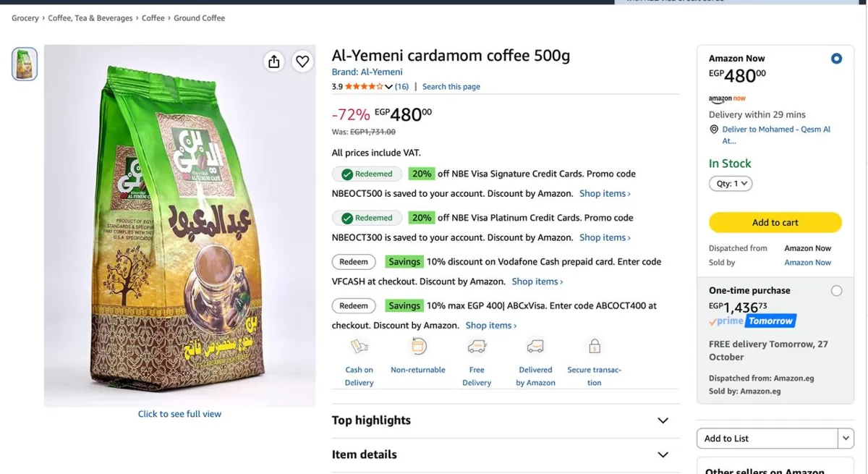
Task: Expand the Top highlights section
Action: tap(506, 420)
